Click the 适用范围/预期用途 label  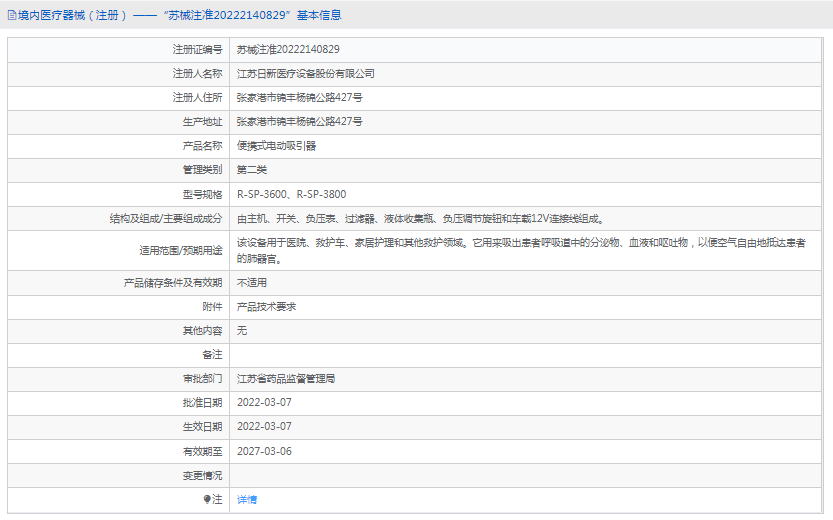coord(181,251)
